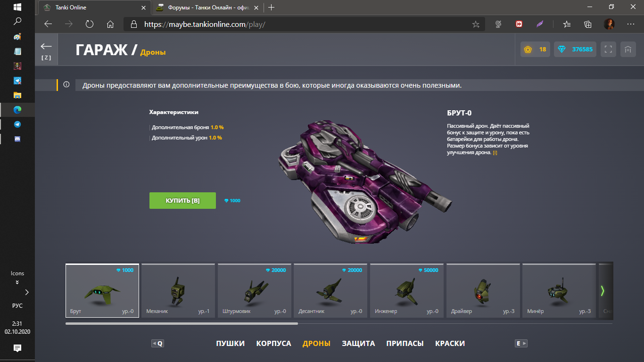
Task: Click the 'БРУТ-0' drone title
Action: click(x=459, y=113)
